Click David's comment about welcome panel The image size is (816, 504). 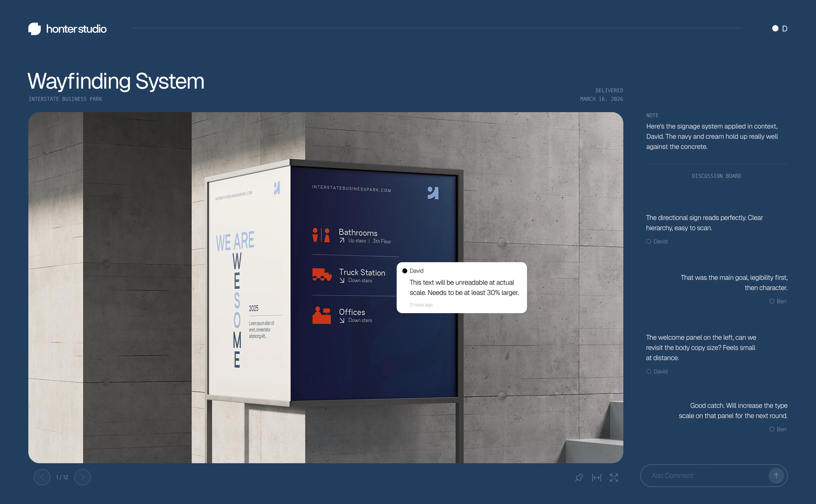tap(701, 347)
